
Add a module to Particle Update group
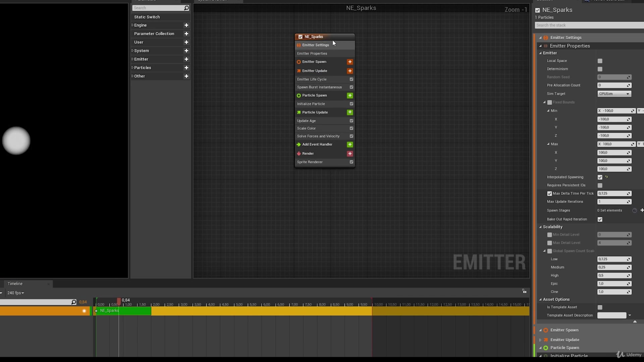(x=350, y=112)
